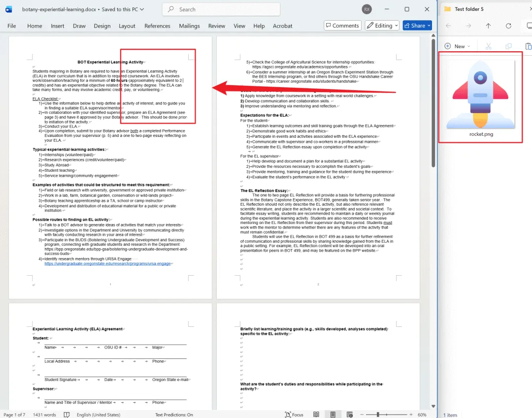
Task: Click the zoom out minus button
Action: coord(362,414)
